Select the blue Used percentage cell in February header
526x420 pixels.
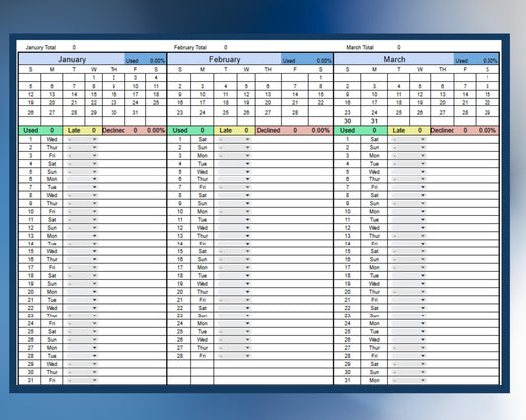pyautogui.click(x=307, y=59)
